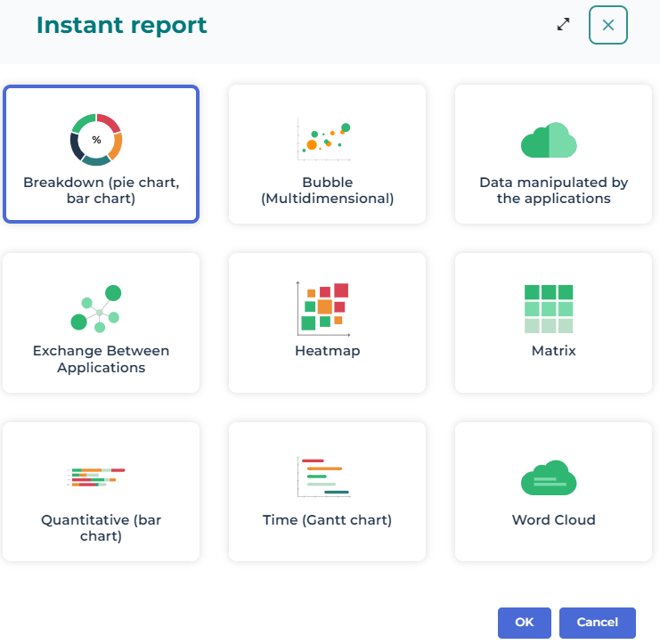
Task: Pick the Heatmap colored squares icon
Action: pos(322,307)
